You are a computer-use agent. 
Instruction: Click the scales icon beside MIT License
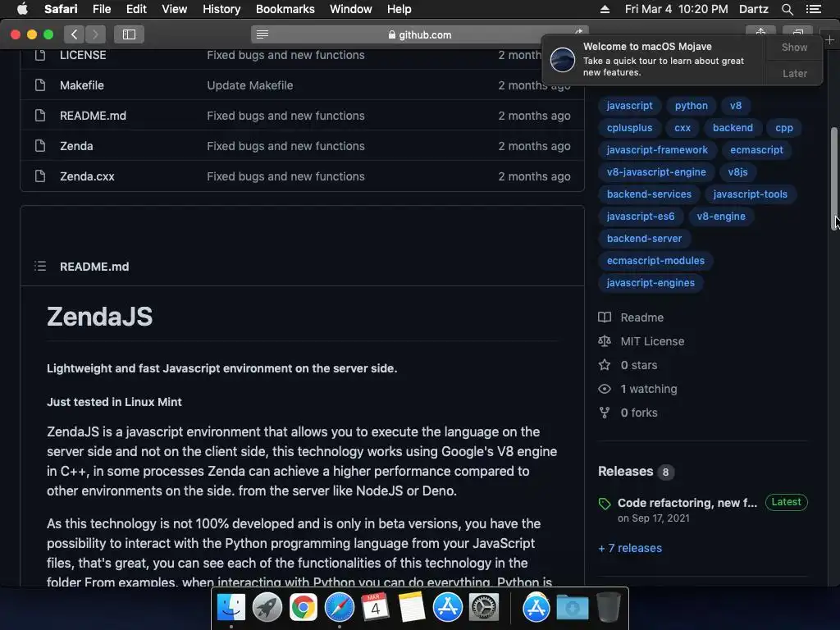coord(605,341)
